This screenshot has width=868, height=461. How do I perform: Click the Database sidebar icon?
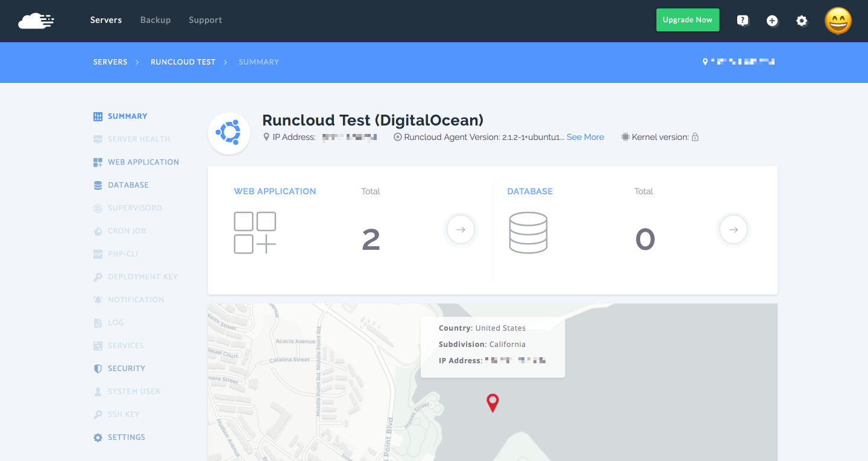coord(98,185)
